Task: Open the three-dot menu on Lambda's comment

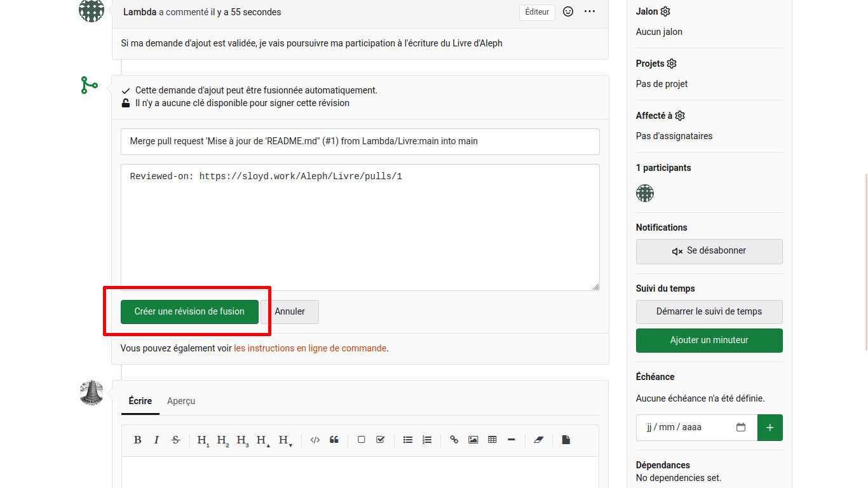Action: point(590,11)
